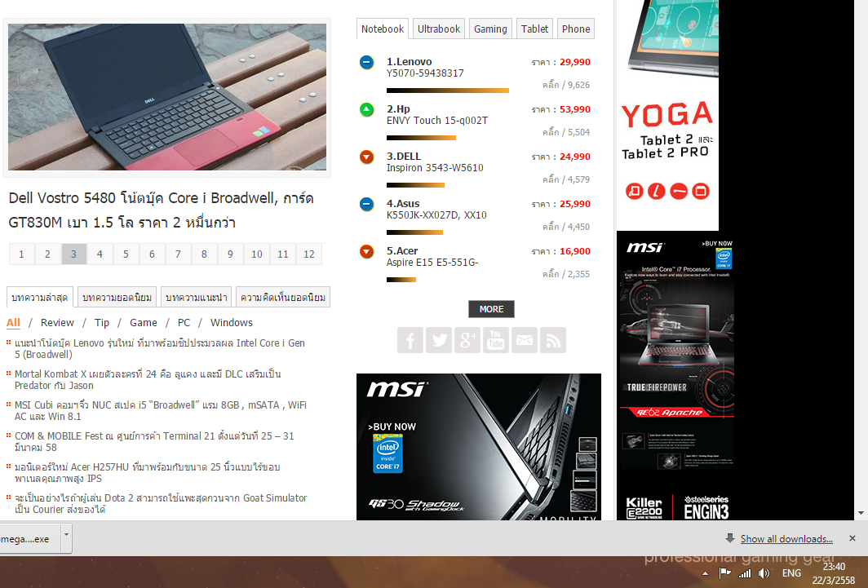Open the Dota 2 Goat Simulator article
The height and width of the screenshot is (588, 868).
(161, 503)
